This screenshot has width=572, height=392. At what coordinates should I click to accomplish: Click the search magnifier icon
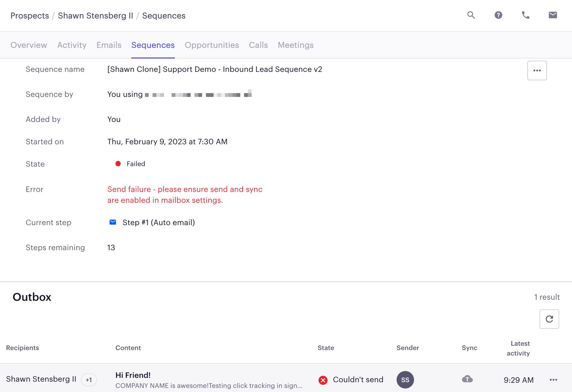click(x=471, y=15)
